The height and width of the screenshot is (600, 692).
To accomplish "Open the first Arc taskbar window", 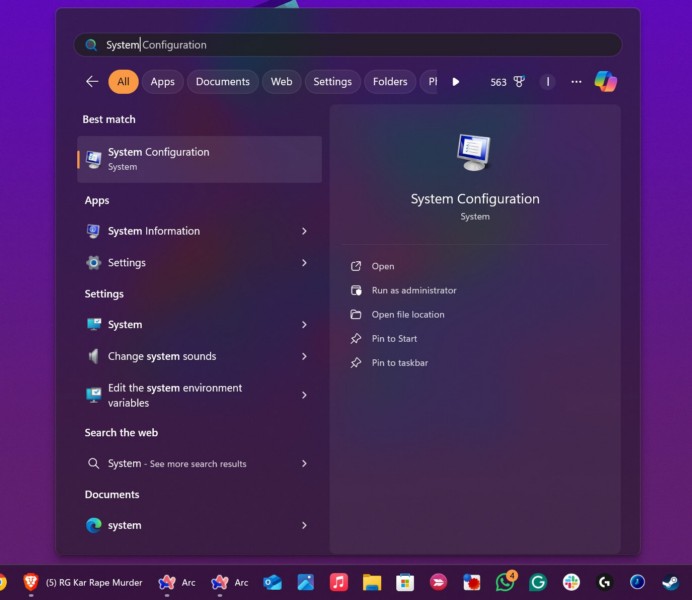I will pyautogui.click(x=177, y=582).
